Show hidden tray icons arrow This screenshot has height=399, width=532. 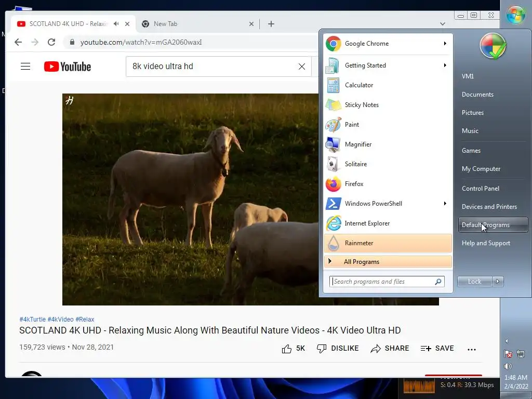coord(507,341)
